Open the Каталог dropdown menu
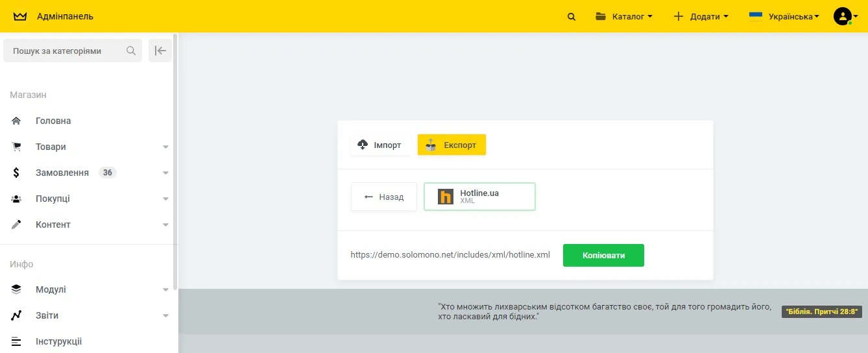This screenshot has width=868, height=353. click(x=624, y=16)
